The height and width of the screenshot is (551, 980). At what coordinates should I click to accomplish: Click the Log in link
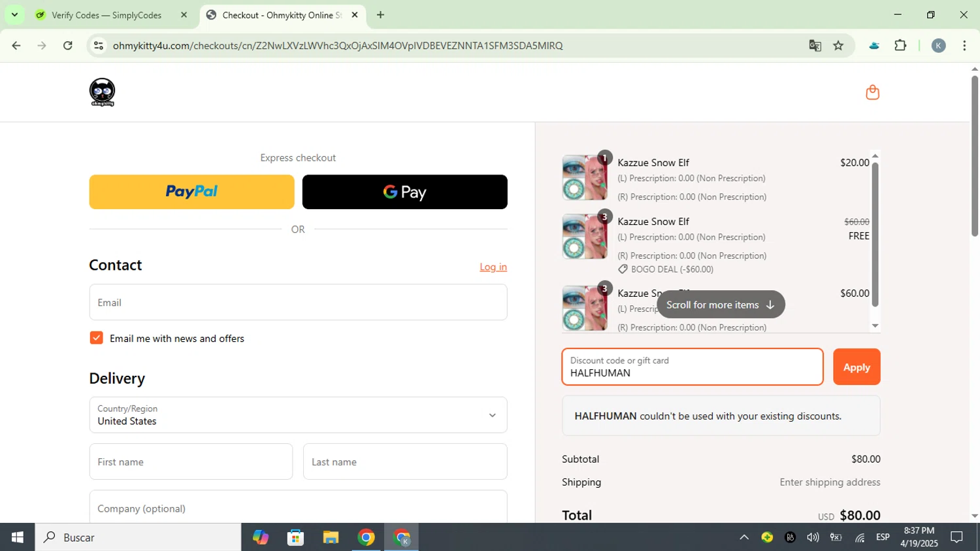coord(493,267)
